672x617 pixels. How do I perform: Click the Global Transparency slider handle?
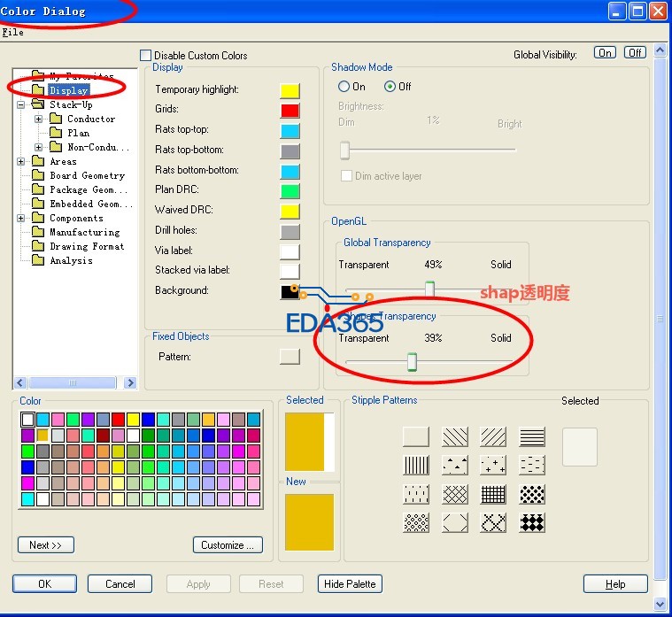(430, 289)
